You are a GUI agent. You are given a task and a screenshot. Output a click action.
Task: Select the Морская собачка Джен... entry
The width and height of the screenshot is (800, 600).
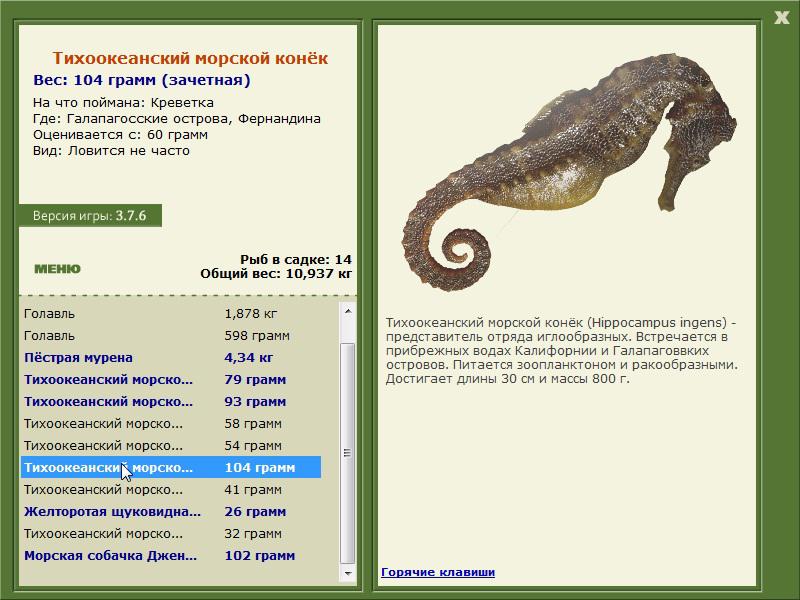(171, 556)
